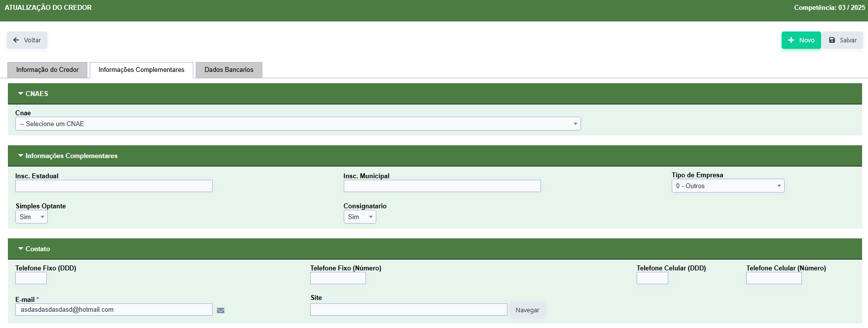Image resolution: width=868 pixels, height=328 pixels.
Task: Collapse the CNAES section header
Action: [434, 94]
